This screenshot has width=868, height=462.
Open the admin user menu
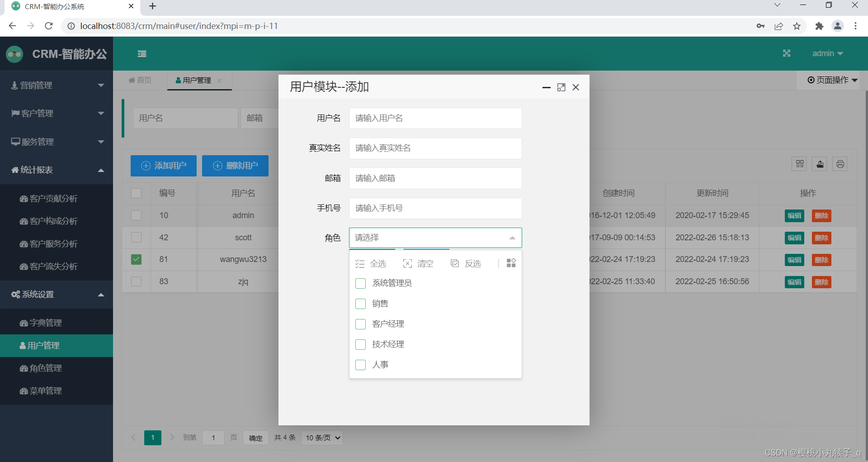(827, 53)
